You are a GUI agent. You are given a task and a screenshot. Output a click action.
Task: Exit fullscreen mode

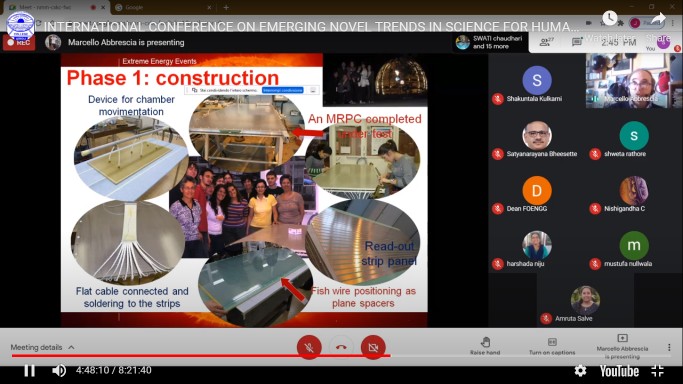click(657, 371)
